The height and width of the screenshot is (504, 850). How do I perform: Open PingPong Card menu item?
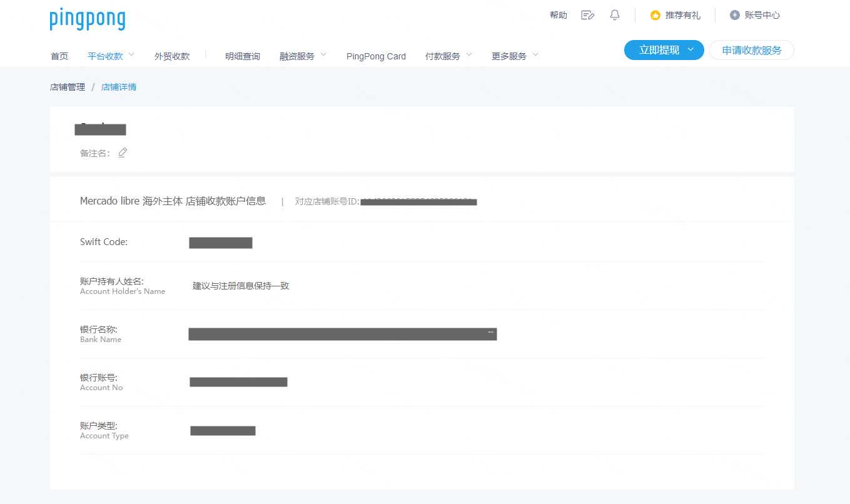(376, 56)
